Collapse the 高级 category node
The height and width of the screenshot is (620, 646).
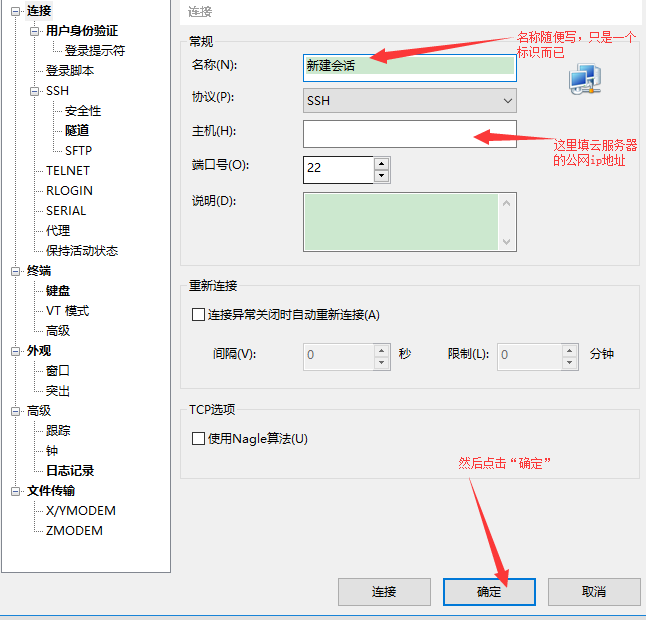pyautogui.click(x=15, y=411)
